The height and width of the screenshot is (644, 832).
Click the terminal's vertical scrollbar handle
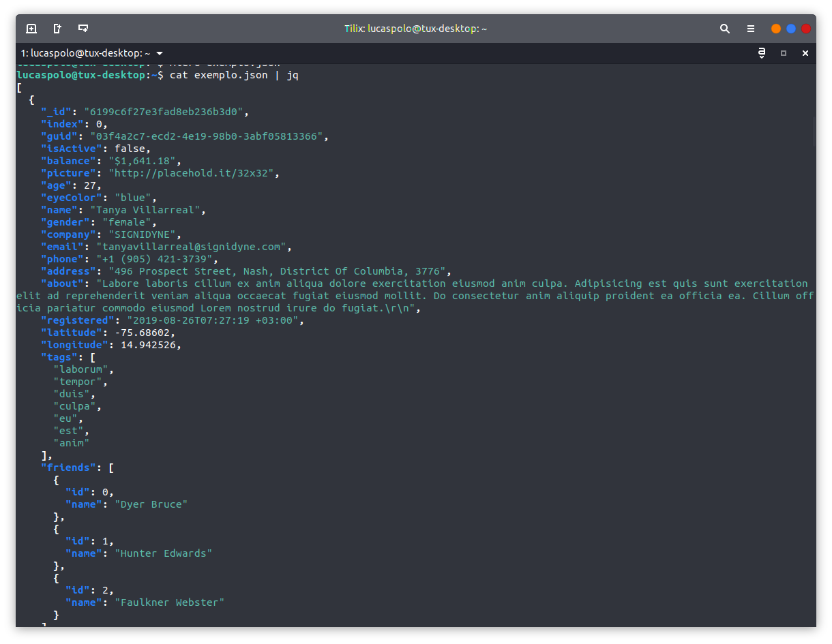[814, 132]
